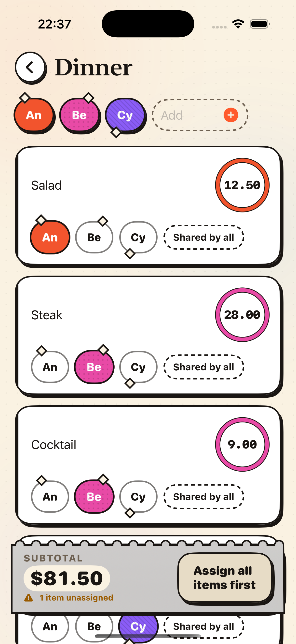The image size is (296, 644).
Task: Check the battery status icon
Action: pos(260,24)
